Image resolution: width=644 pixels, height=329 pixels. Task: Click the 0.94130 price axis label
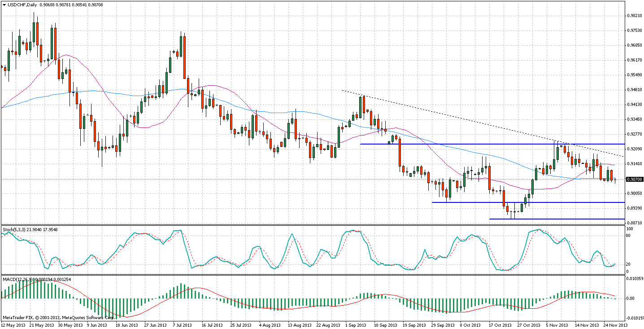coord(635,105)
